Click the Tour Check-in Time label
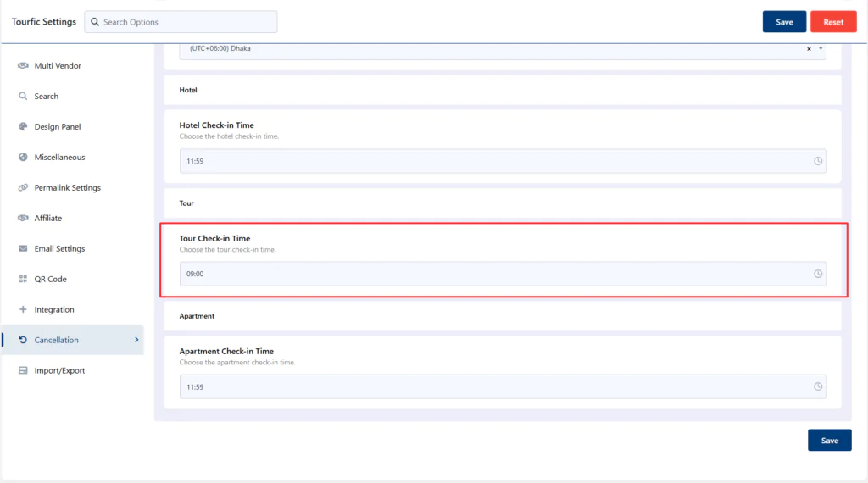Image resolution: width=868 pixels, height=483 pixels. tap(214, 238)
